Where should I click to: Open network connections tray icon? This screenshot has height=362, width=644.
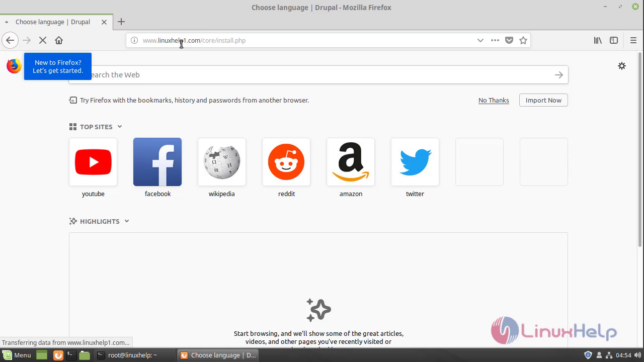(x=609, y=355)
